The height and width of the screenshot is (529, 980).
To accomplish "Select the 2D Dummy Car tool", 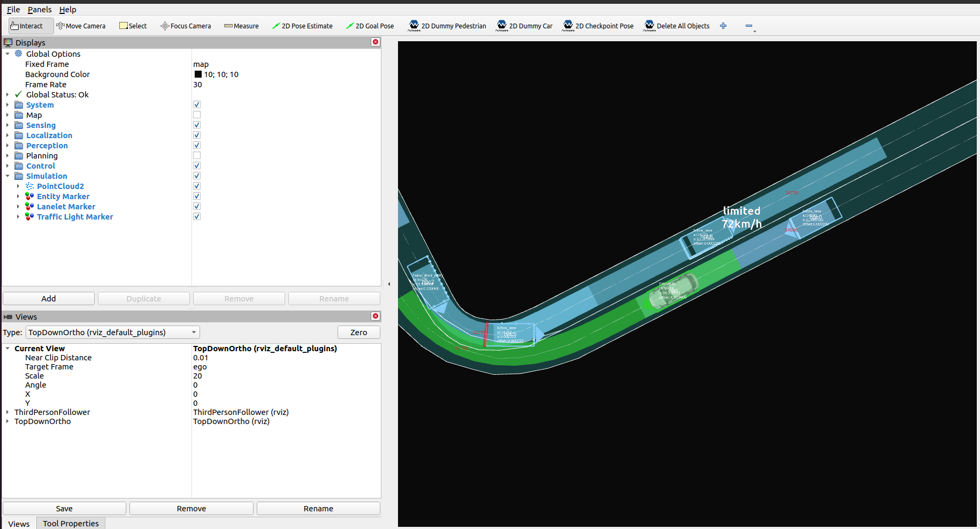I will pyautogui.click(x=525, y=26).
